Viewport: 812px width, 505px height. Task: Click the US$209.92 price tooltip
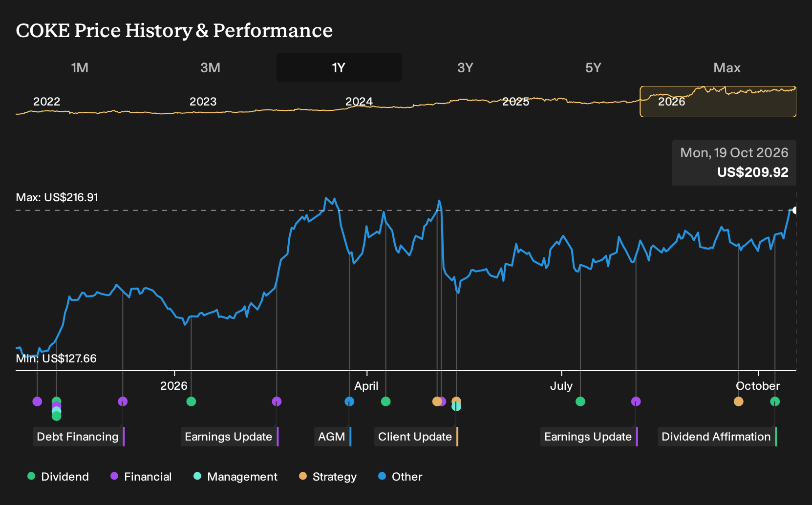coord(734,163)
